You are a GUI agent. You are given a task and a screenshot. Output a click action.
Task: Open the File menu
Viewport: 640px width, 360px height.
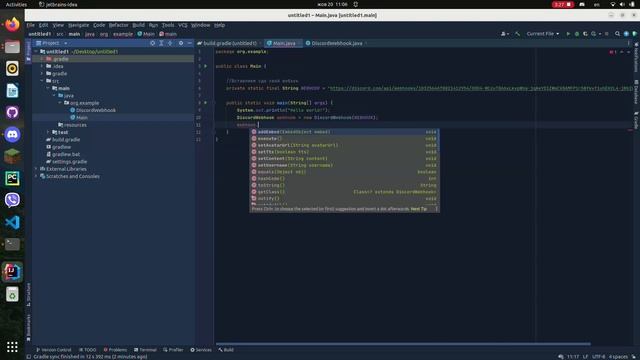[31, 25]
